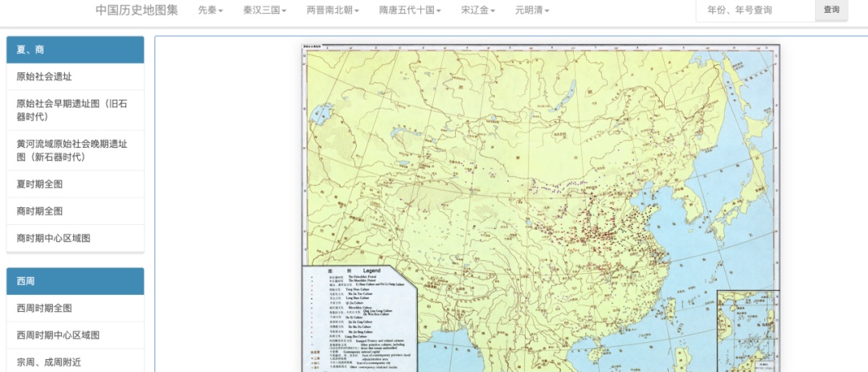Click the Legend box on the map
Image resolution: width=868 pixels, height=372 pixels.
[x=360, y=319]
